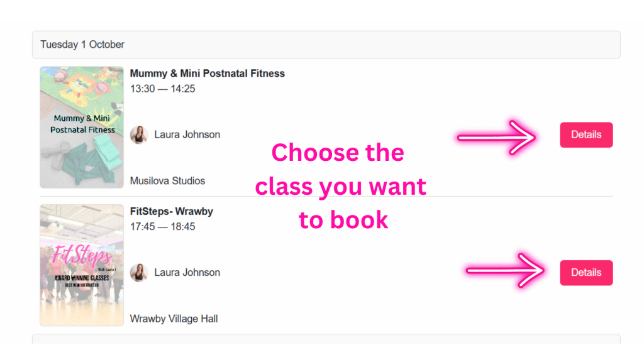The image size is (644, 362).
Task: Click the Musilova Studios location text
Action: point(167,181)
